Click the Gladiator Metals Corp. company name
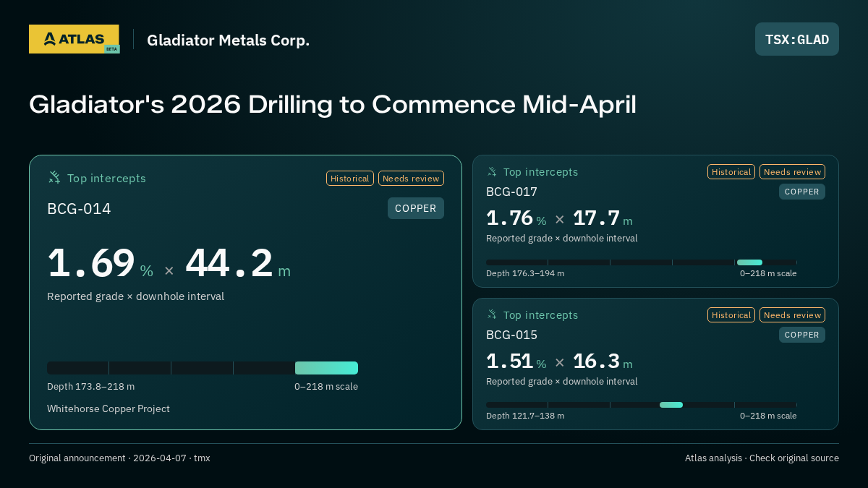This screenshot has height=488, width=868. click(x=228, y=40)
